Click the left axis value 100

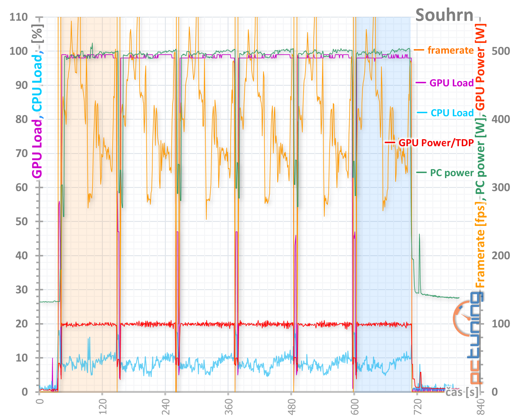pos(19,51)
